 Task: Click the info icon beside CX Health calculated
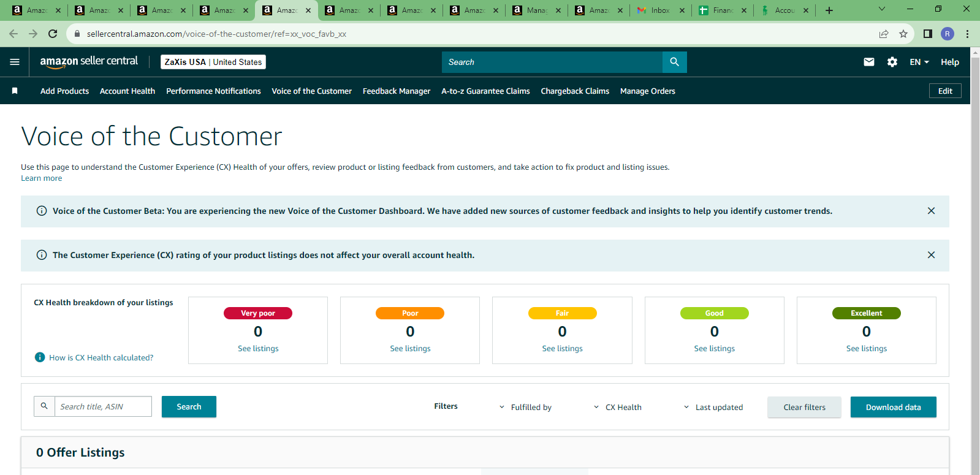coord(40,357)
